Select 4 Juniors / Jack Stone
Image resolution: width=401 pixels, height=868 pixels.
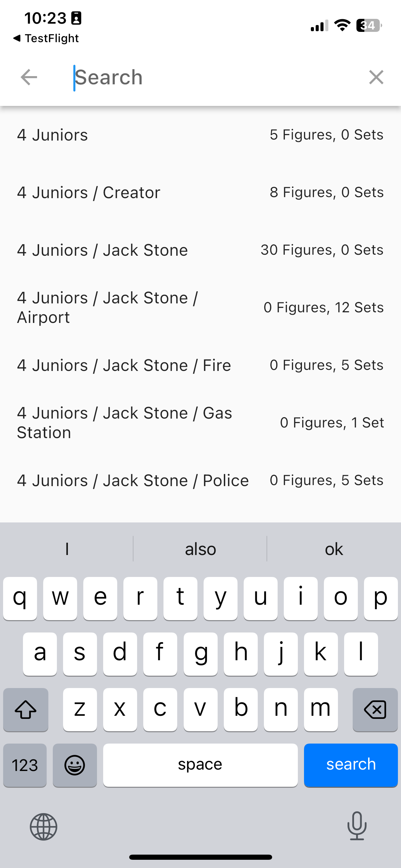(x=200, y=250)
